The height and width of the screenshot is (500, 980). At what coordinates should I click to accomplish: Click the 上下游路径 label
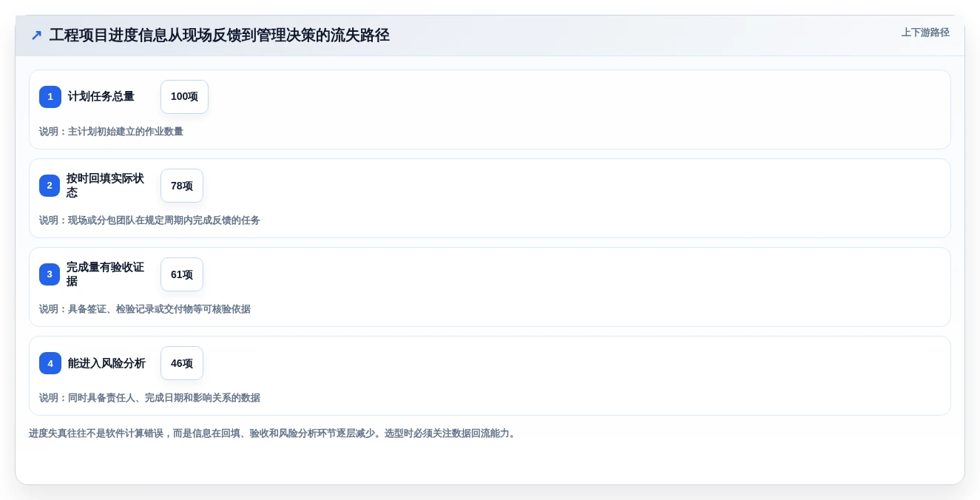925,33
